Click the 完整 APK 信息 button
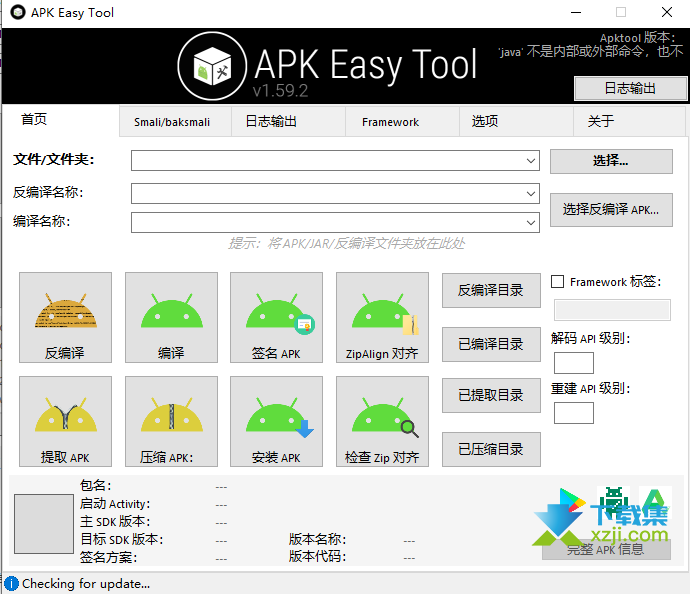This screenshot has width=690, height=594. pyautogui.click(x=606, y=549)
